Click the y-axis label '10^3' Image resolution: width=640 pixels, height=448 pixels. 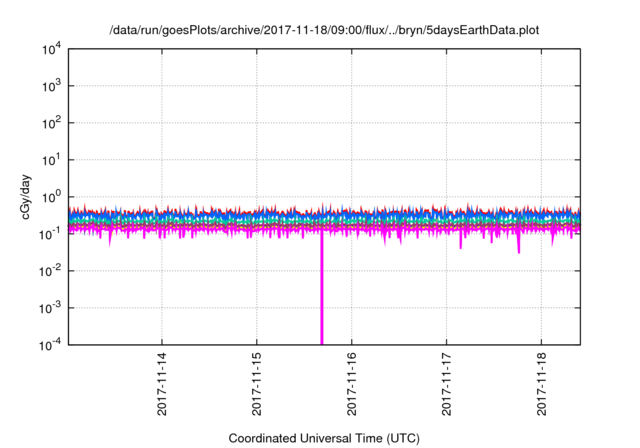(52, 86)
